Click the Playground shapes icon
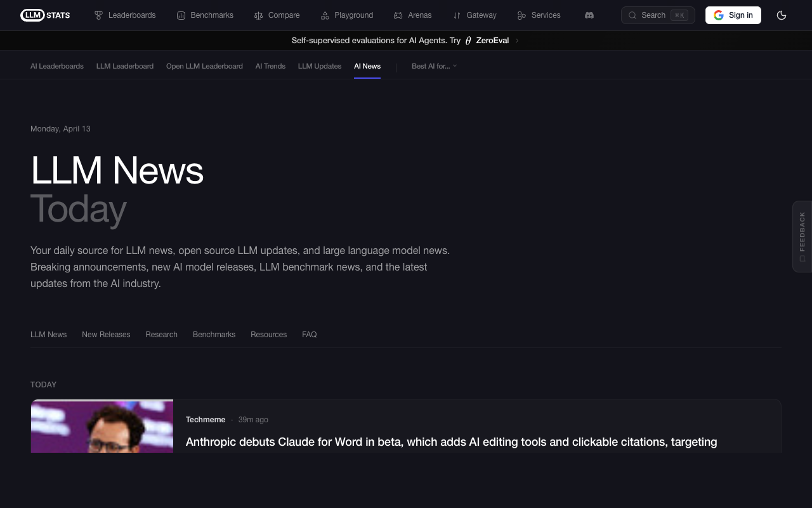The image size is (812, 508). click(x=325, y=15)
